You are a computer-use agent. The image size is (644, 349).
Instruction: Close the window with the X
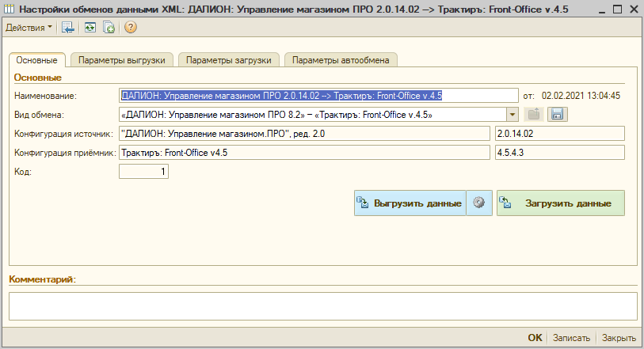coord(634,9)
